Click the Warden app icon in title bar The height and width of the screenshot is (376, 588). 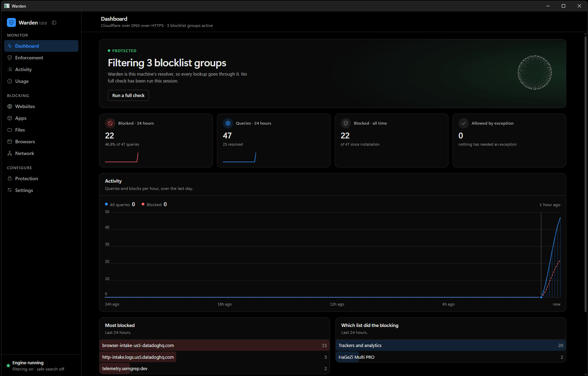[7, 6]
